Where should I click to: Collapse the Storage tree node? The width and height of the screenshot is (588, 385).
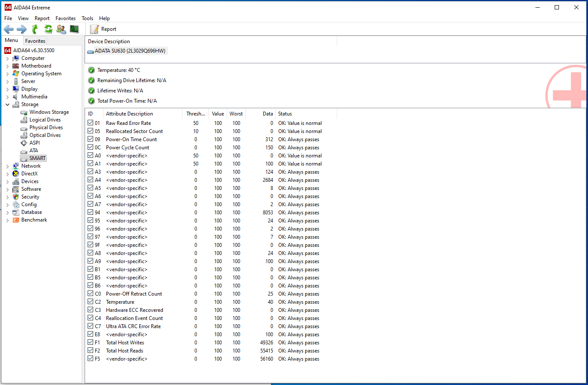pyautogui.click(x=7, y=104)
